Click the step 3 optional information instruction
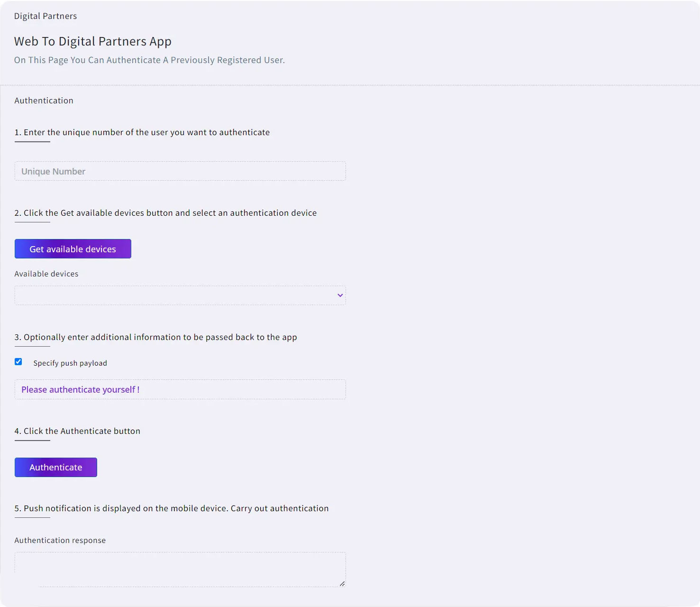Image resolution: width=700 pixels, height=607 pixels. (x=155, y=337)
